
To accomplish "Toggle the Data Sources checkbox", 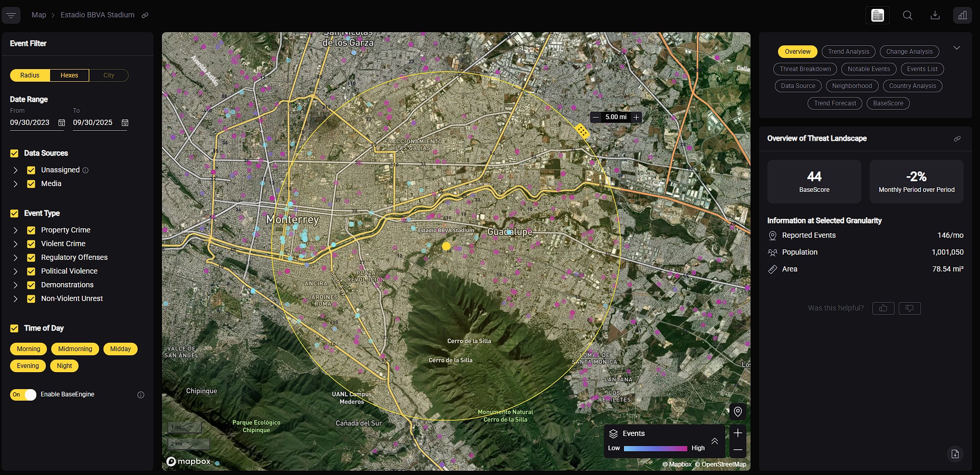I will 14,153.
